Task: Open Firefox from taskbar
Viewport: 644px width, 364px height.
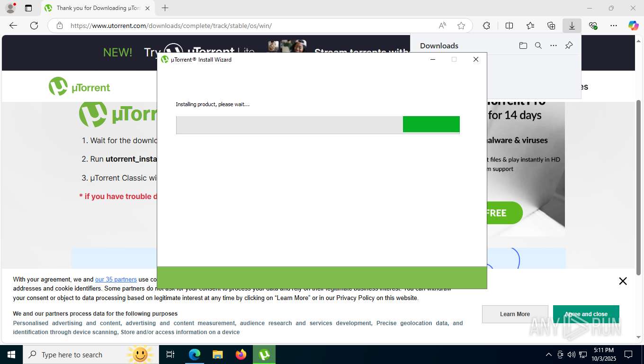Action: point(241,355)
